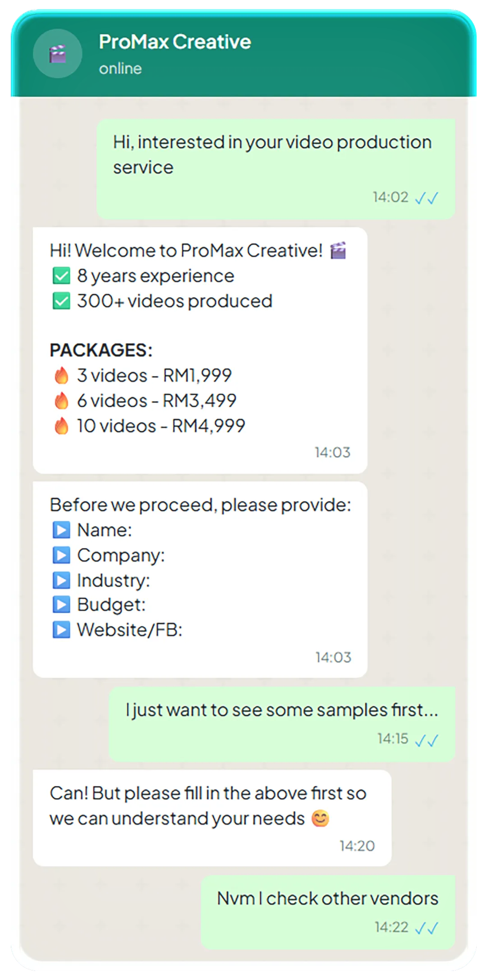Click the clapperboard emoji after Welcome message
Viewport: 487px width, 980px height.
point(338,251)
